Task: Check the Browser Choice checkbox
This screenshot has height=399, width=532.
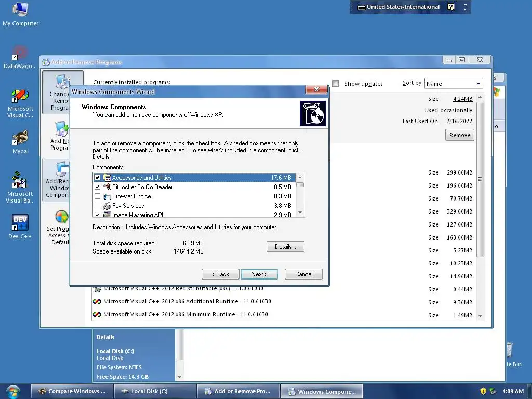Action: point(97,196)
